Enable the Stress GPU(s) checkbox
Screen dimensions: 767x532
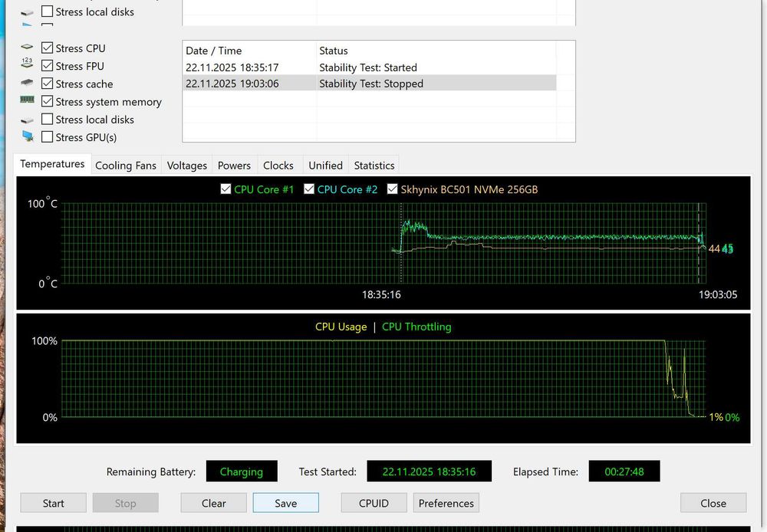pyautogui.click(x=48, y=137)
